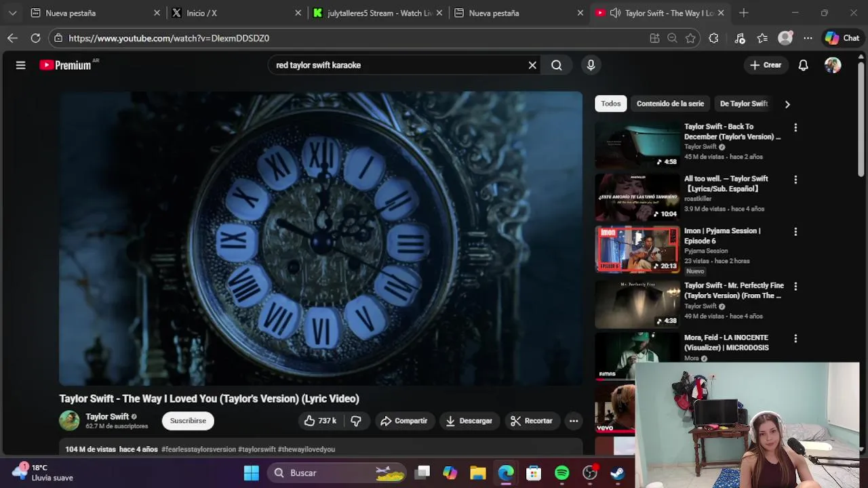Open the media control music note icon

[x=740, y=38]
